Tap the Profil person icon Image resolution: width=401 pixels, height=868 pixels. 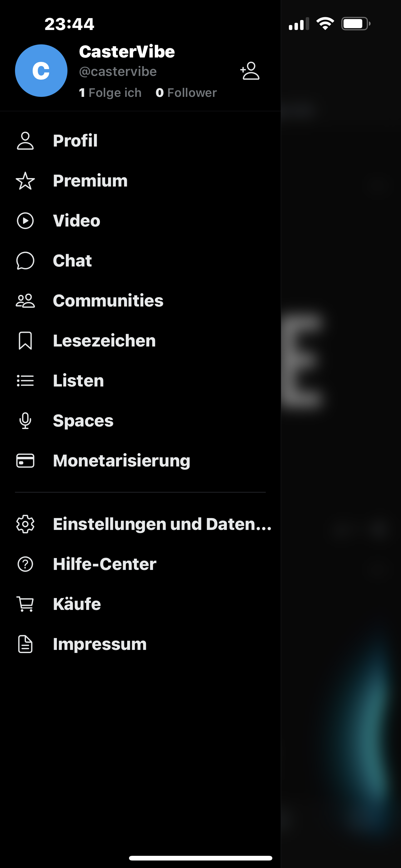coord(25,141)
